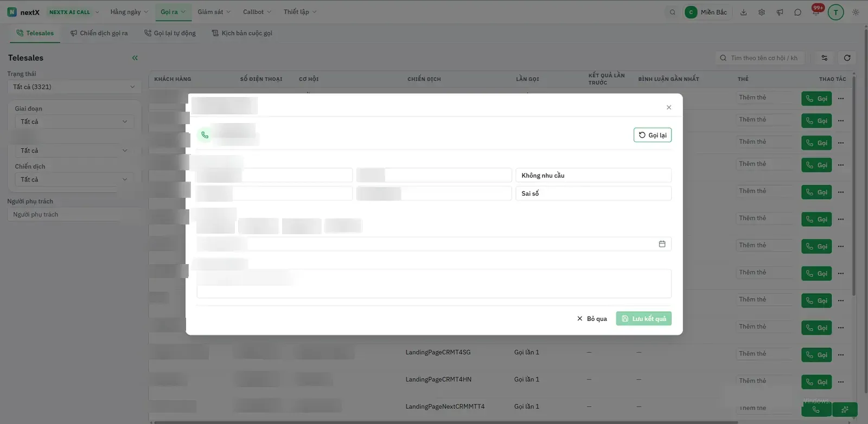The height and width of the screenshot is (424, 868).
Task: Open the Giám sát menu
Action: coord(214,12)
